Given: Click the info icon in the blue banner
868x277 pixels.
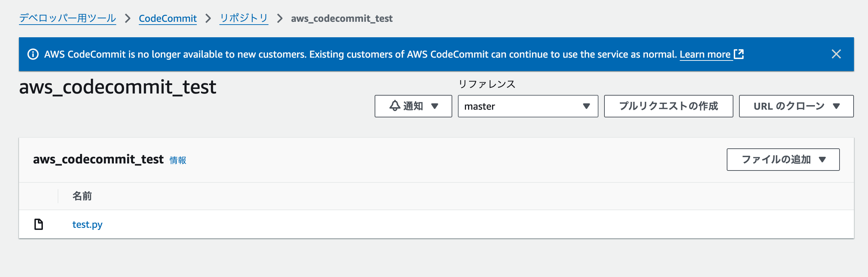Looking at the screenshot, I should click(x=33, y=54).
